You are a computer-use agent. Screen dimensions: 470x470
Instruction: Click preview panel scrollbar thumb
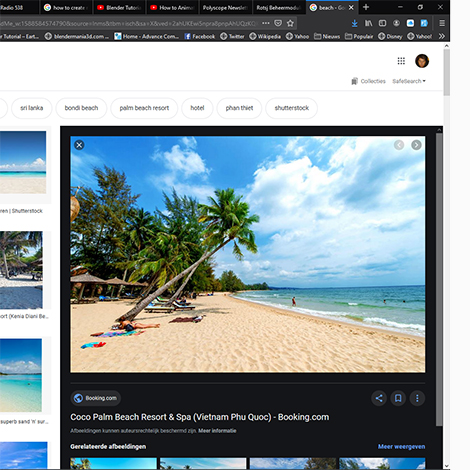tap(439, 279)
